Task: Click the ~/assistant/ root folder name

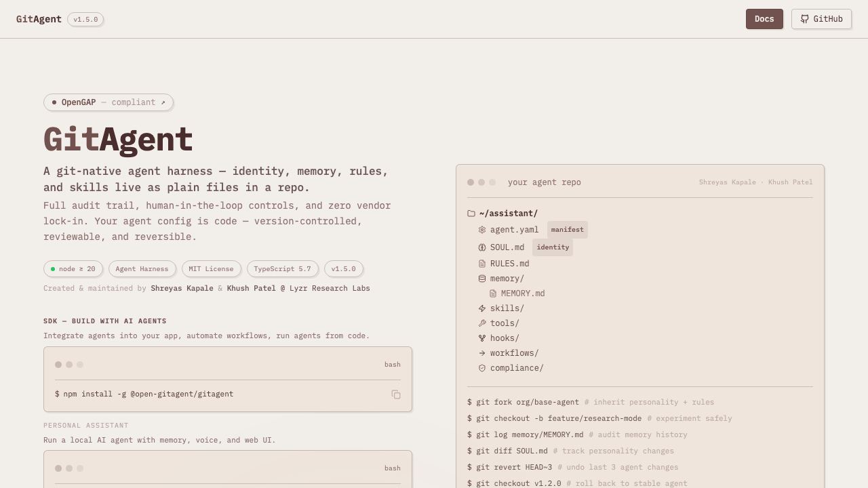Action: click(509, 213)
